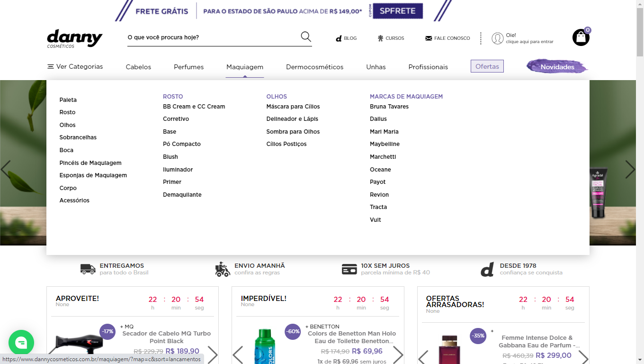The width and height of the screenshot is (644, 364).
Task: Open the green chat bubble widget
Action: (21, 343)
